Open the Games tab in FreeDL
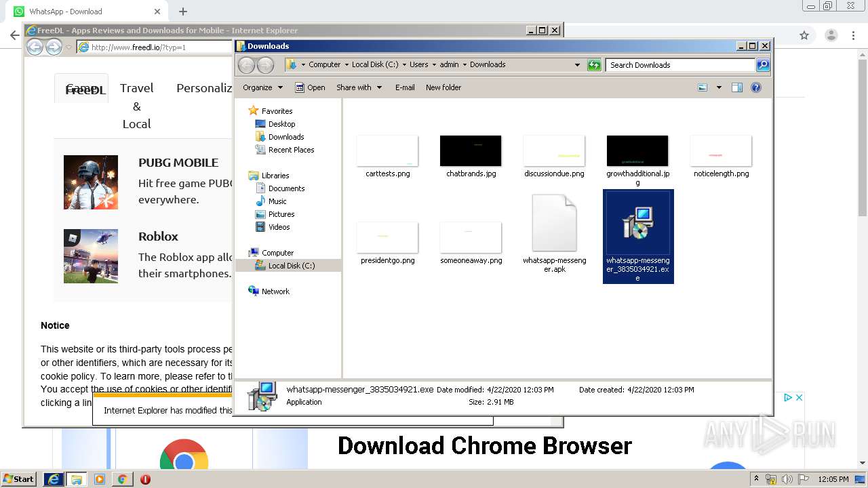 pos(81,88)
